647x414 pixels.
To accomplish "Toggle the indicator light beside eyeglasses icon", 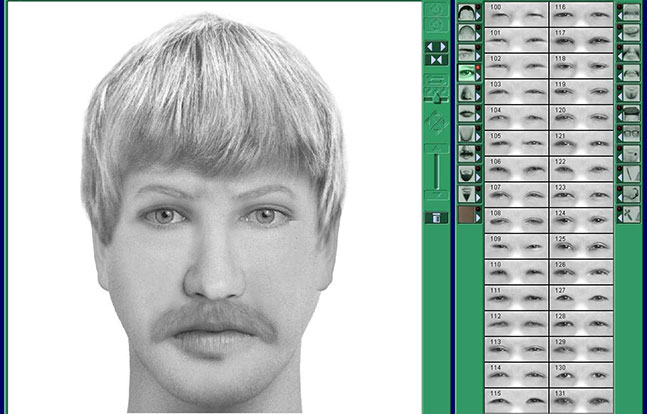I will 619,128.
